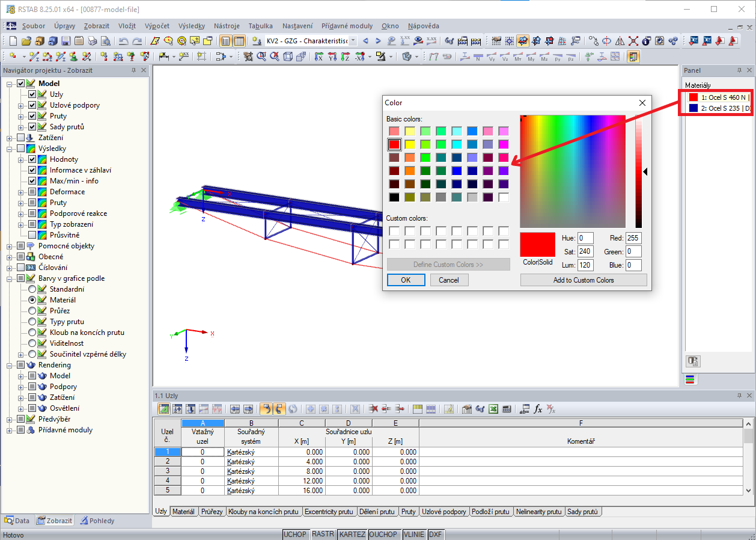Click the color scale icon below Panel
756x540 pixels.
click(x=690, y=379)
